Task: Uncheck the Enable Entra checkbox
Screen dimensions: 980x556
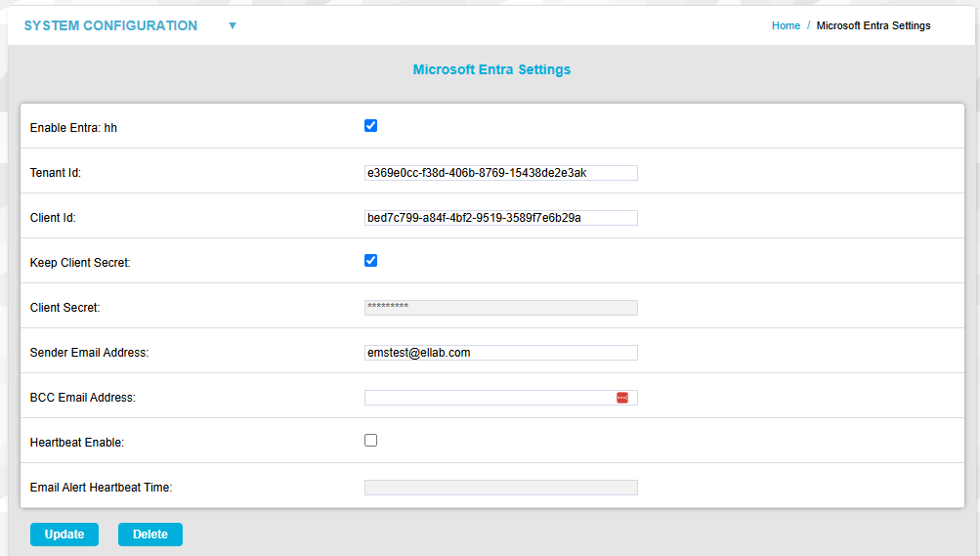Action: (x=370, y=126)
